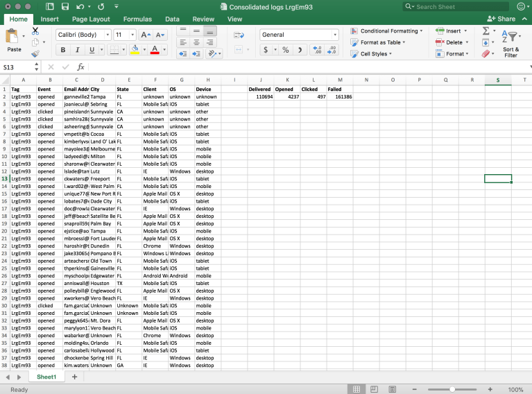Toggle bottom vertical alignment
532x394 pixels.
click(x=210, y=31)
